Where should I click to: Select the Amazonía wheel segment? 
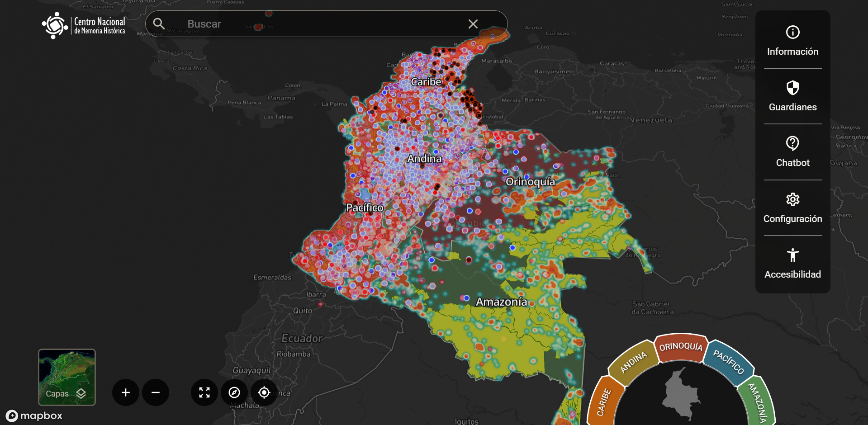click(x=758, y=402)
